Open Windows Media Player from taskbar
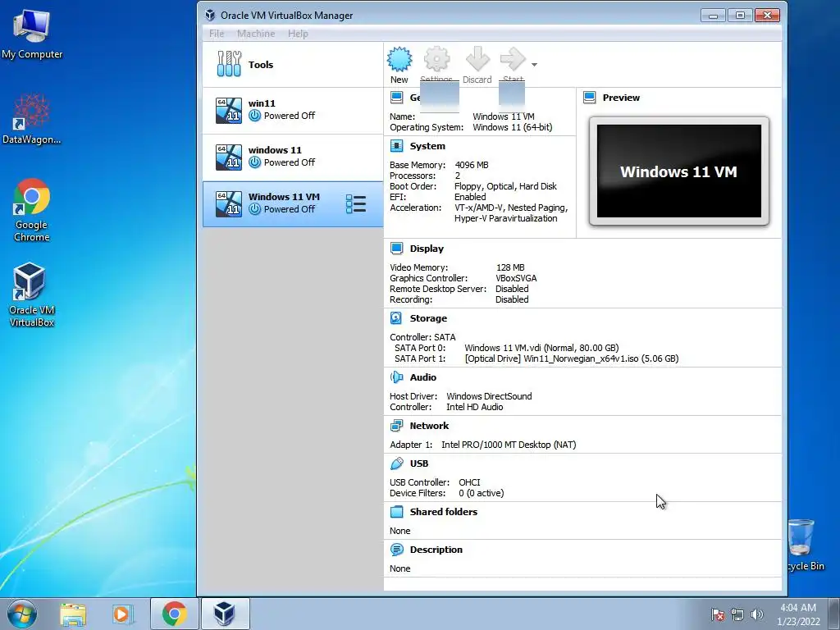The image size is (840, 630). 123,614
